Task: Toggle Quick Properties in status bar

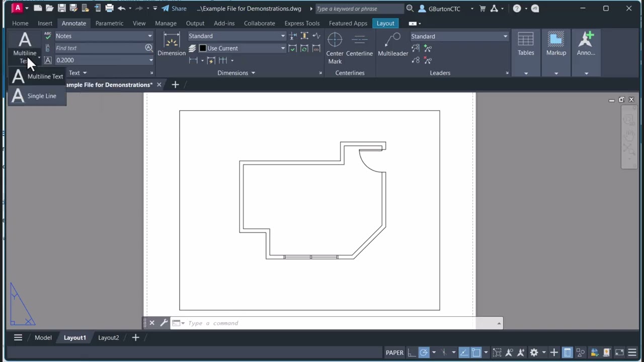Action: [x=568, y=352]
